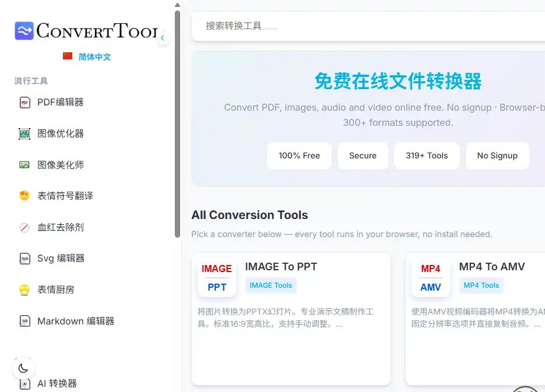Select PDF编辑器 in the sidebar
Viewport: 545px width, 392px height.
61,103
